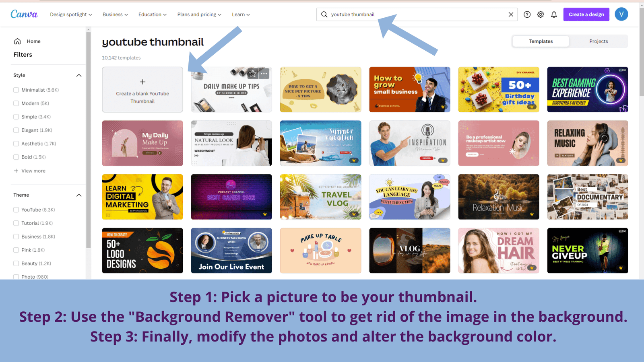The width and height of the screenshot is (644, 362).
Task: Enable the Minimalist style checkbox
Action: coord(16,90)
